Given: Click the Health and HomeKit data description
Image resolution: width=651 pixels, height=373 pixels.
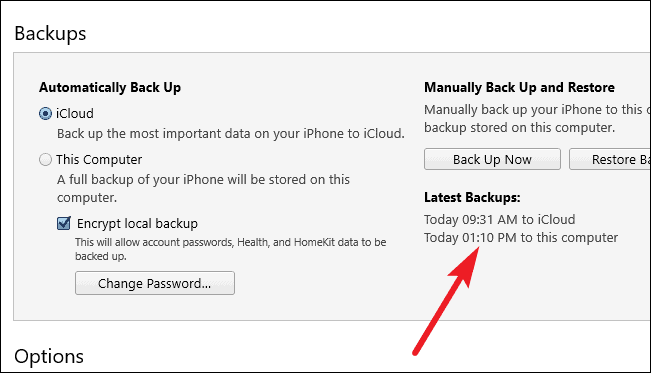Looking at the screenshot, I should (x=230, y=249).
